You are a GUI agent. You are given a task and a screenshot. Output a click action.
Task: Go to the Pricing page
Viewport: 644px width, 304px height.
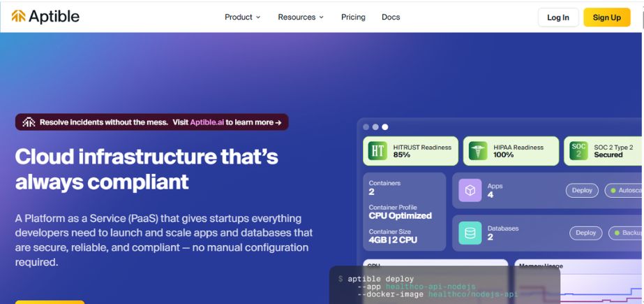353,17
